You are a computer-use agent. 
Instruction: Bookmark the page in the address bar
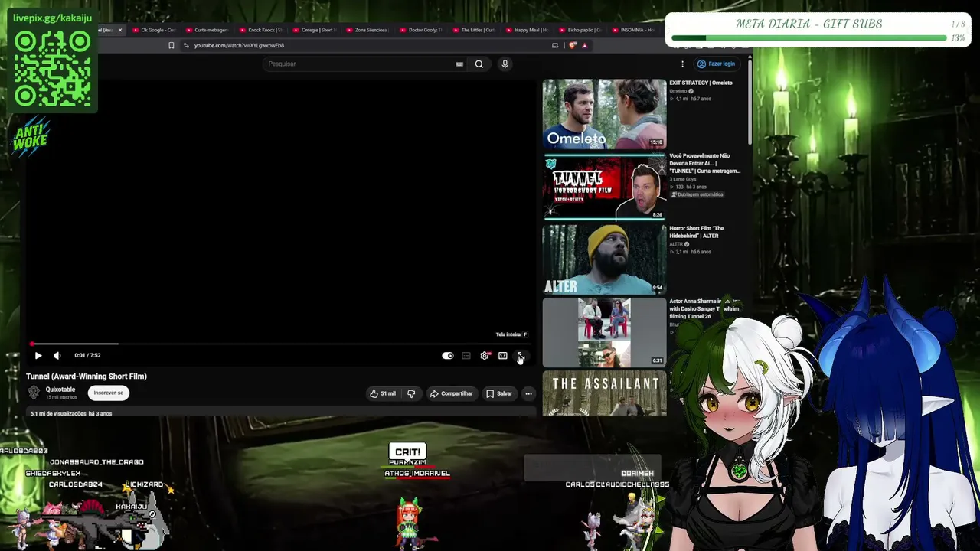(x=171, y=45)
